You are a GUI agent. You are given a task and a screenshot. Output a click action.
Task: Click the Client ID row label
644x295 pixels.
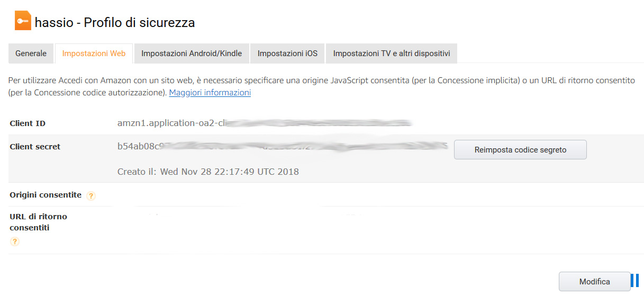click(x=28, y=123)
